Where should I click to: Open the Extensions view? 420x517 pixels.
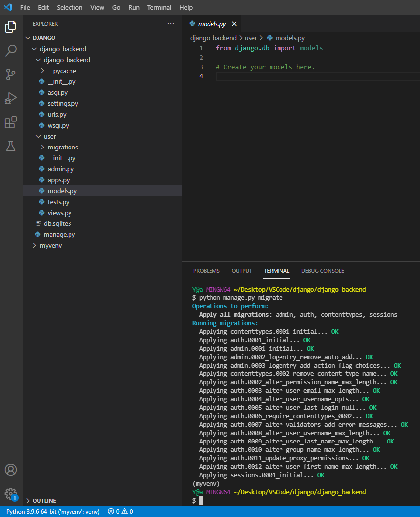pyautogui.click(x=11, y=122)
